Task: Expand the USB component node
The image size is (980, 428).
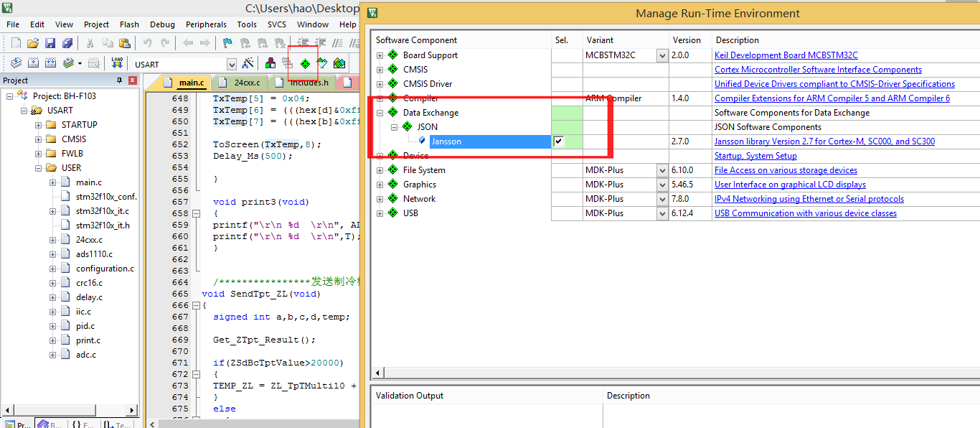Action: pos(380,213)
